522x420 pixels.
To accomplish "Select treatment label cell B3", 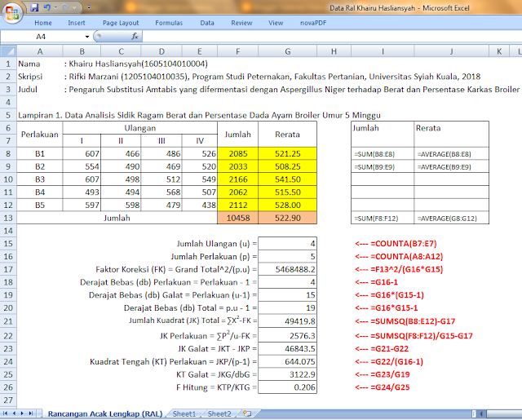I will coord(40,179).
